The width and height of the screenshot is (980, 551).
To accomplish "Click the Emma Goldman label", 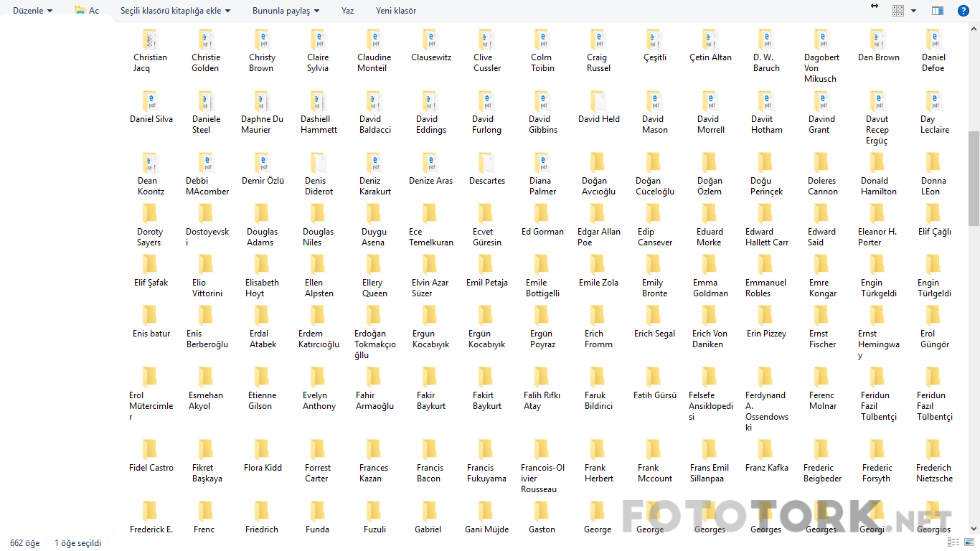I will pyautogui.click(x=710, y=288).
